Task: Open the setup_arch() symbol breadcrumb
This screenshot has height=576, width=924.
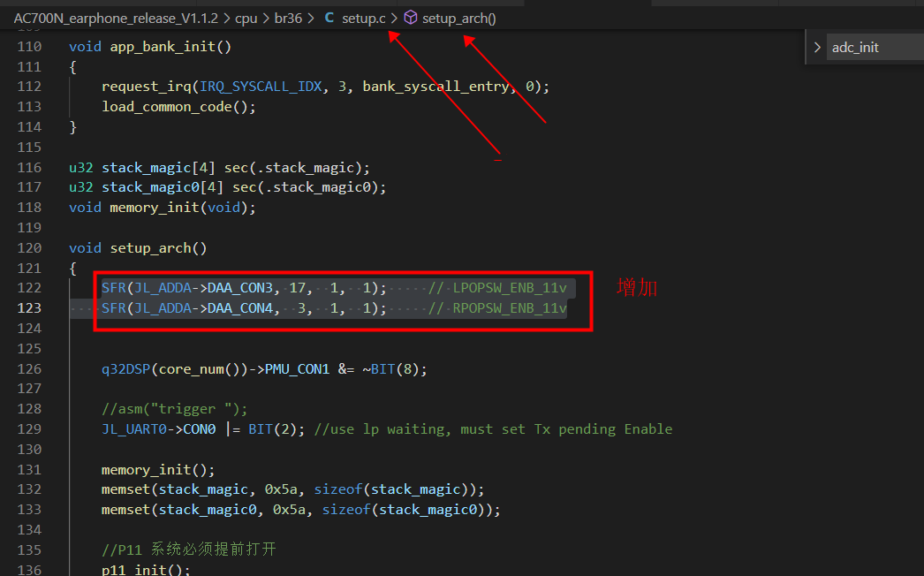Action: click(459, 19)
